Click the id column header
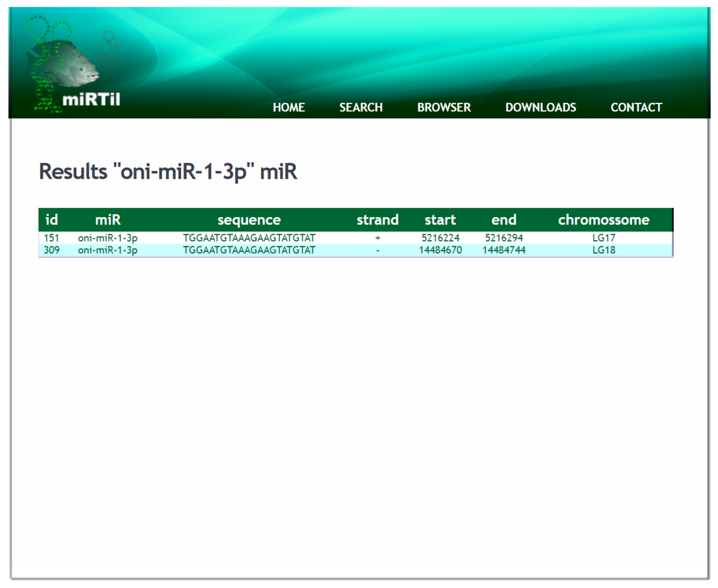Image resolution: width=718 pixels, height=588 pixels. (x=51, y=220)
